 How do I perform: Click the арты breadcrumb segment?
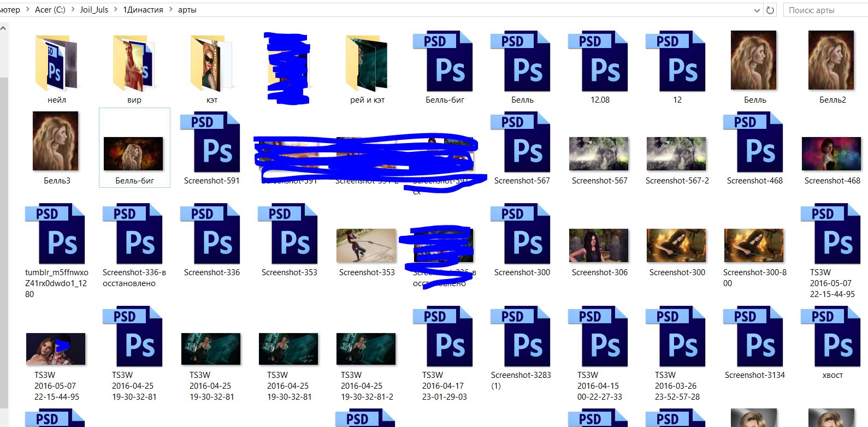click(x=187, y=10)
